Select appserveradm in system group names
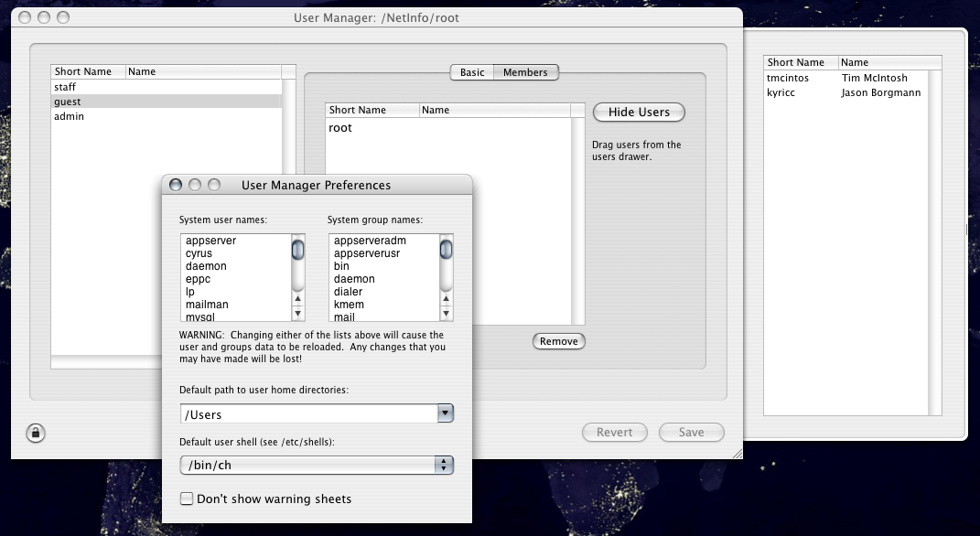 pos(384,241)
